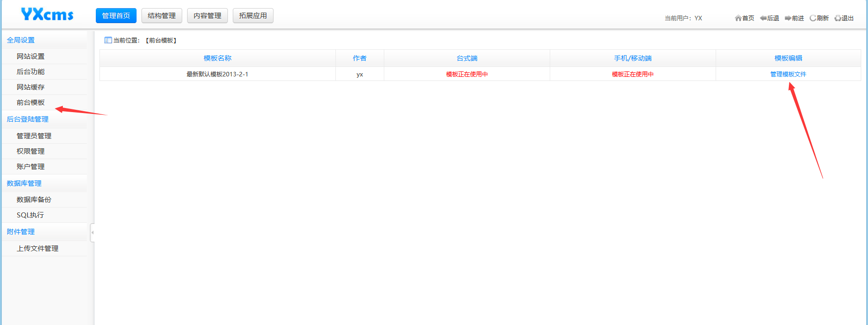Go back using the 后退 arrow icon
This screenshot has width=868, height=325.
(x=763, y=18)
